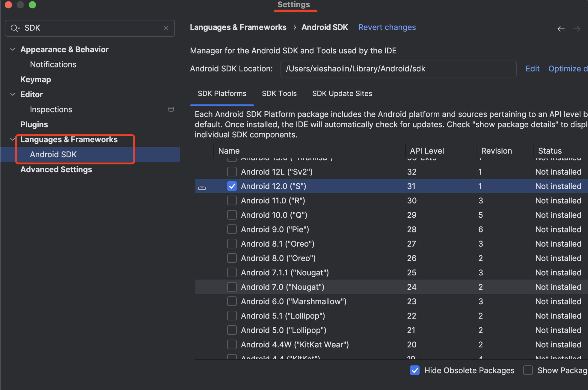Check the Android 7.0 ("Nougat") checkbox
This screenshot has width=588, height=390.
(x=232, y=287)
